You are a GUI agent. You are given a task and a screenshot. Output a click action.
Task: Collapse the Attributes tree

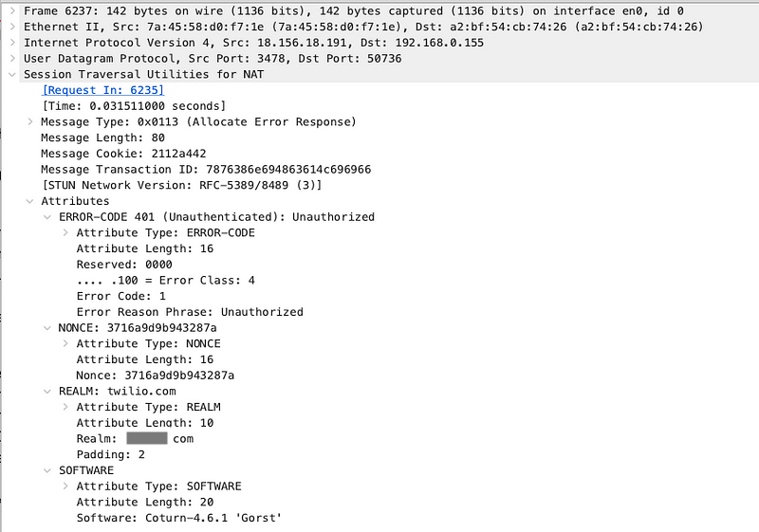30,201
